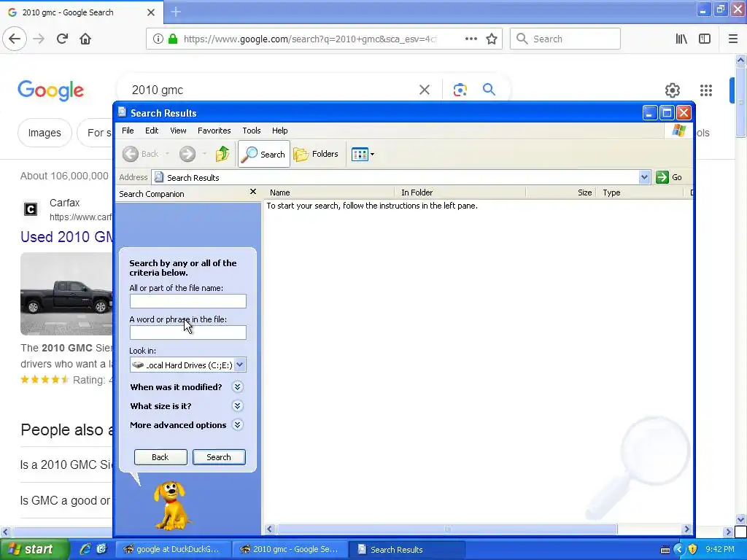Open new tab with plus button

click(176, 12)
